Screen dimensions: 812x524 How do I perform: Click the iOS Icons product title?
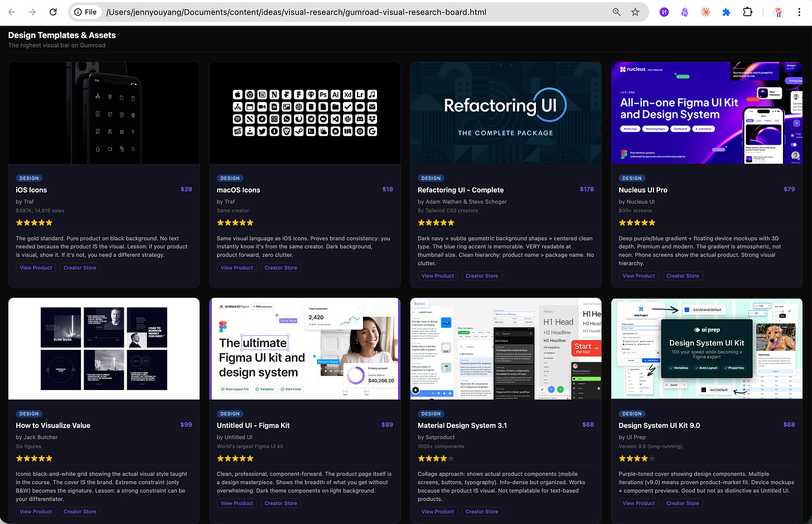click(31, 190)
